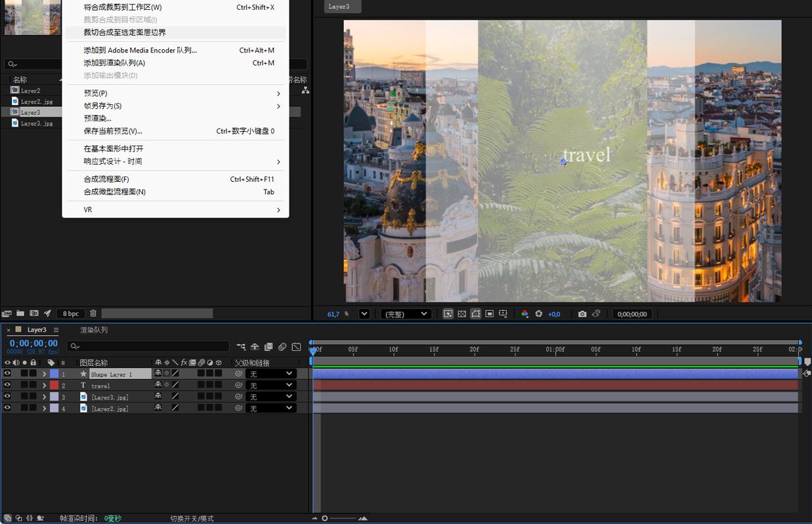Click the motion blur enable icon in timeline
The image size is (812, 524).
pos(282,346)
